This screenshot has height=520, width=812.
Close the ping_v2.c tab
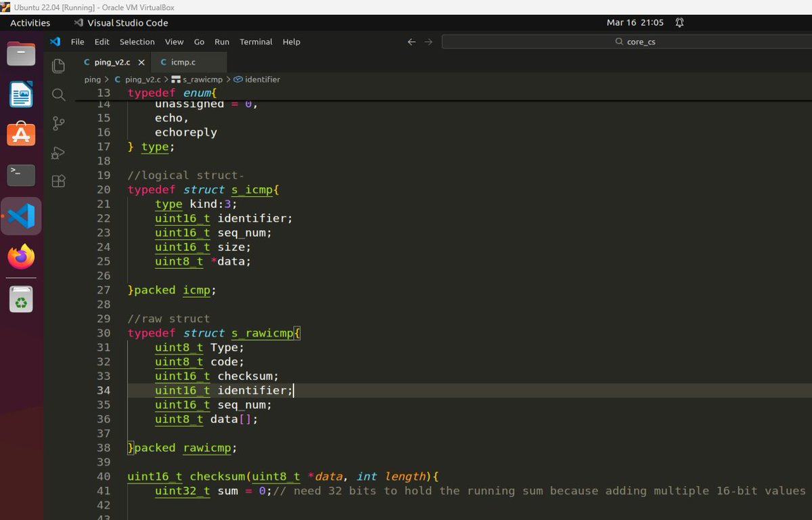[x=141, y=62]
